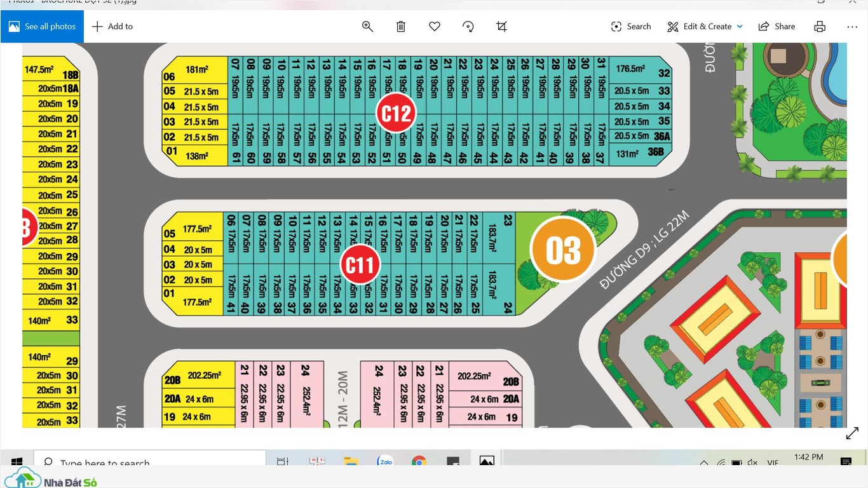Go back to See all photos
This screenshot has width=868, height=488.
point(42,26)
